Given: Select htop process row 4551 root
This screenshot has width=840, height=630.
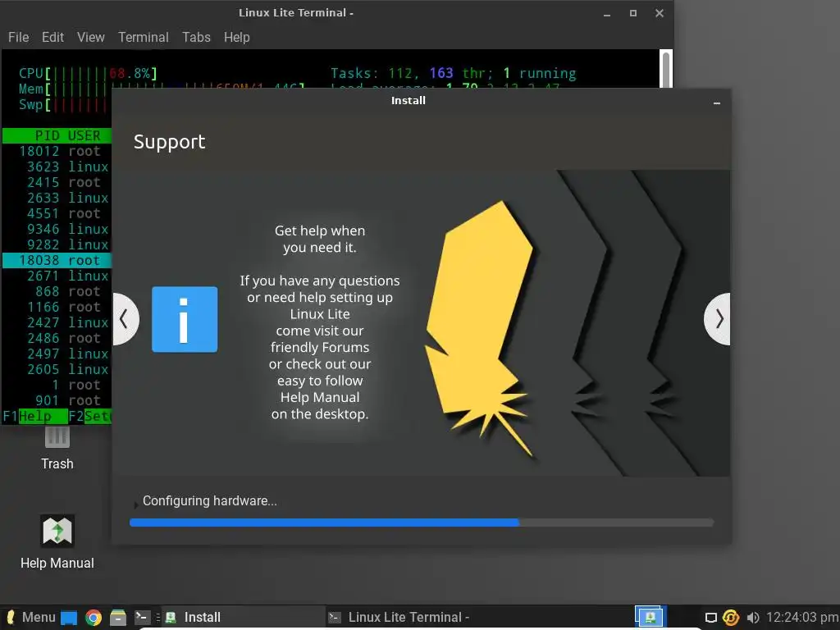Looking at the screenshot, I should click(x=57, y=213).
